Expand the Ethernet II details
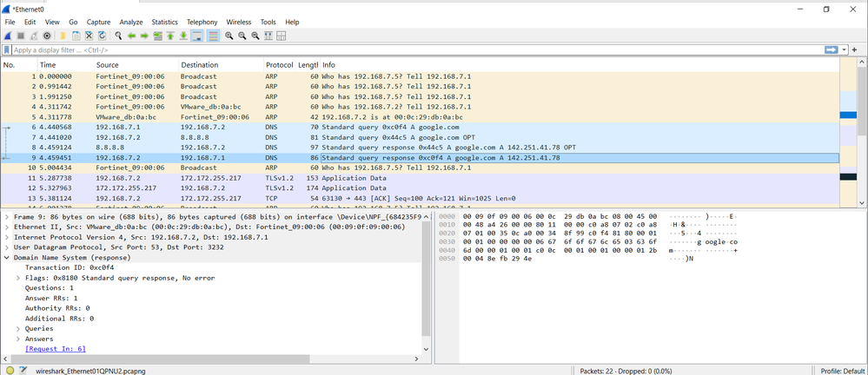Image resolution: width=868 pixels, height=375 pixels. click(x=7, y=227)
